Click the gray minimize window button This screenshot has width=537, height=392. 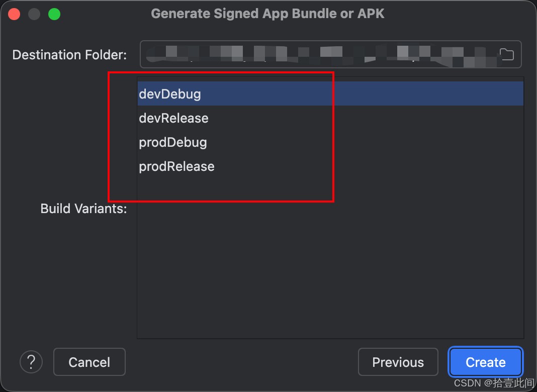[x=34, y=14]
